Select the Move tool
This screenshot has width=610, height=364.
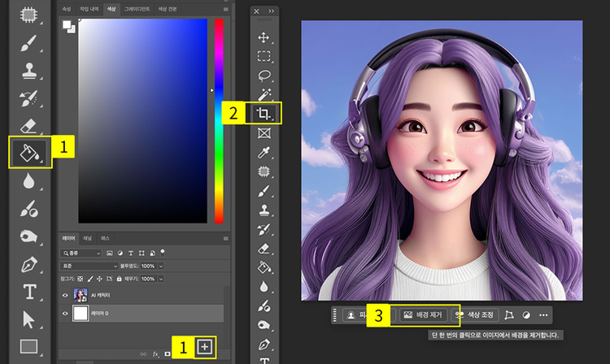click(264, 37)
